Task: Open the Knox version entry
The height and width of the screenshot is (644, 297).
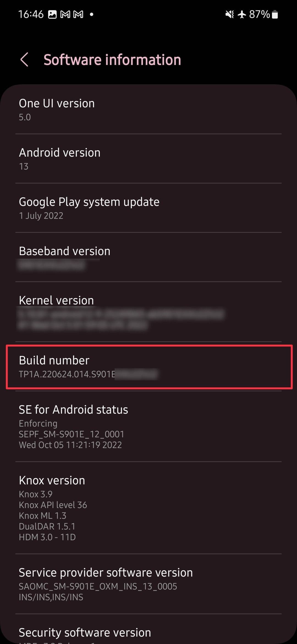Action: pos(148,508)
